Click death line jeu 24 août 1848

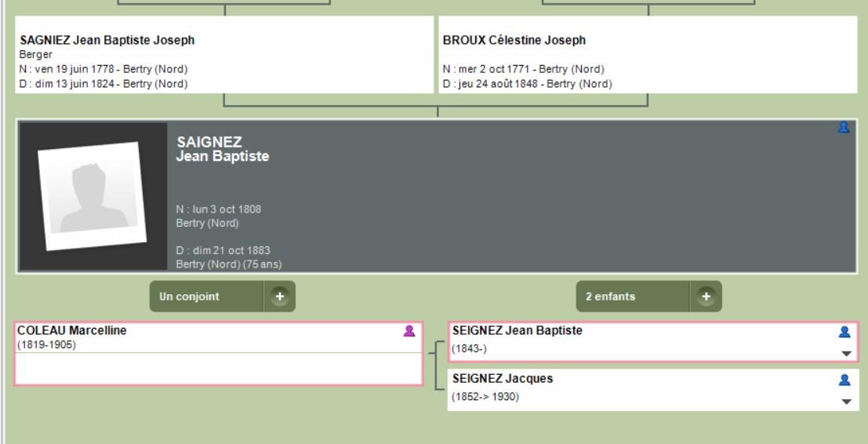point(528,84)
